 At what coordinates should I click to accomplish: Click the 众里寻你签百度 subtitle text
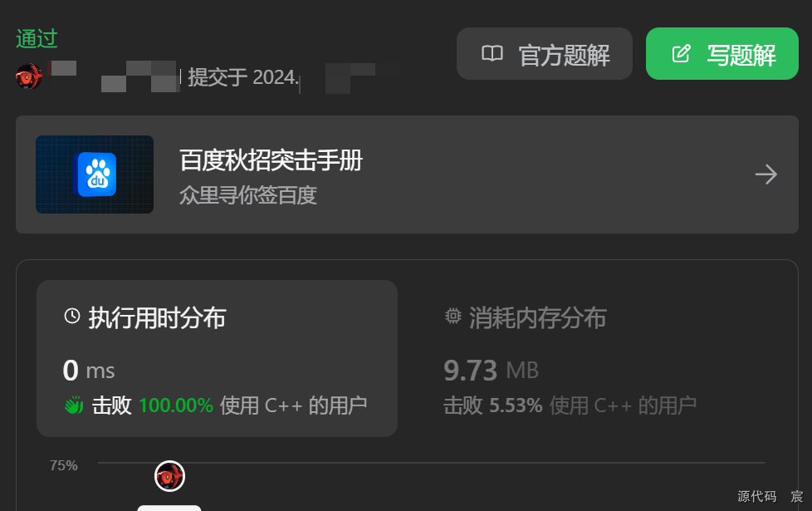click(248, 195)
